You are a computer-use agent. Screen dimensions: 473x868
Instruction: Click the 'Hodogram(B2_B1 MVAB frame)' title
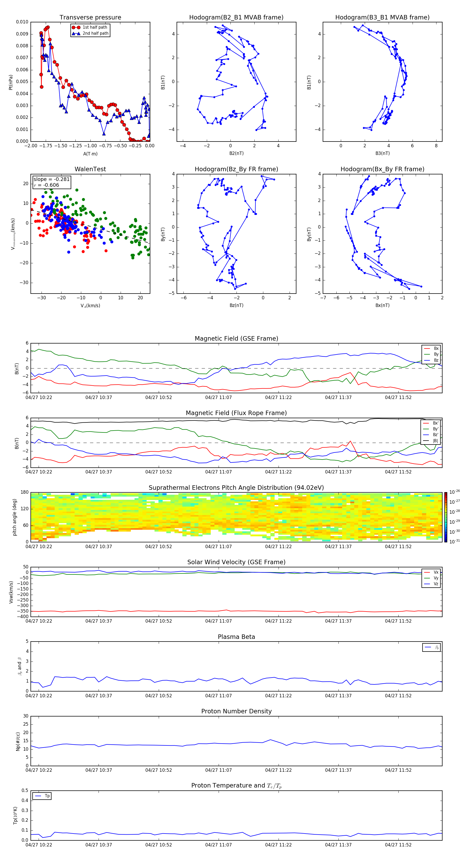tap(236, 18)
